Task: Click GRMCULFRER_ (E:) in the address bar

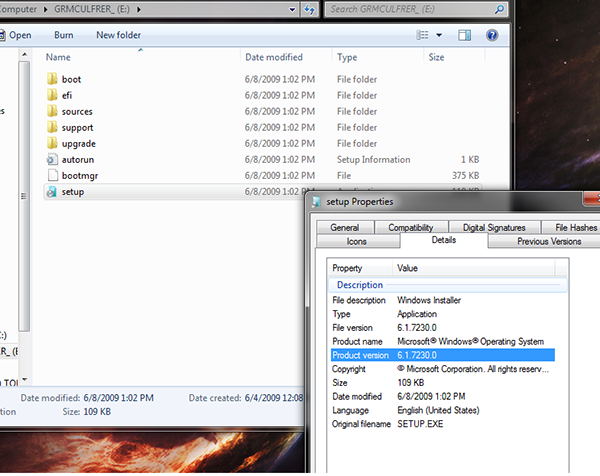Action: click(x=92, y=9)
